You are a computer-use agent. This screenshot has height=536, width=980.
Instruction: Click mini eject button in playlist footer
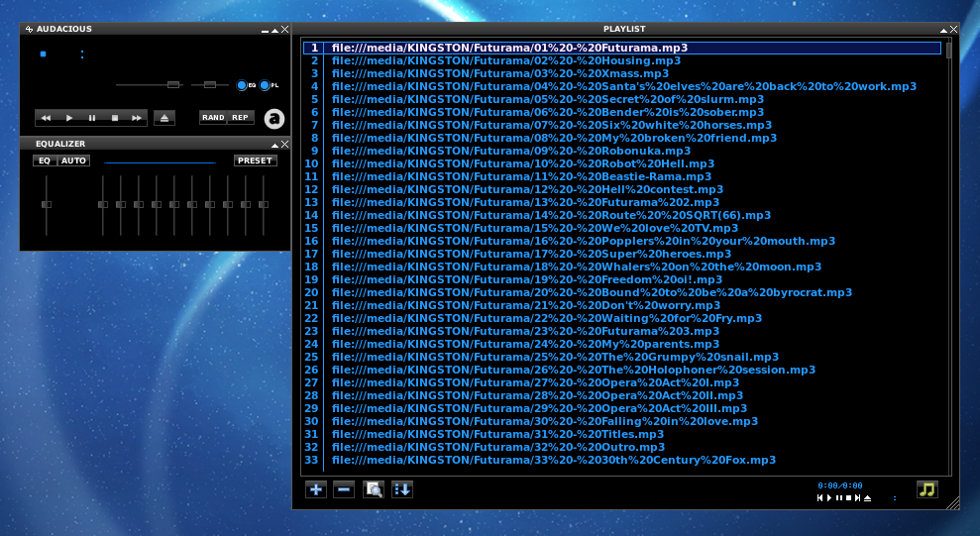(867, 498)
